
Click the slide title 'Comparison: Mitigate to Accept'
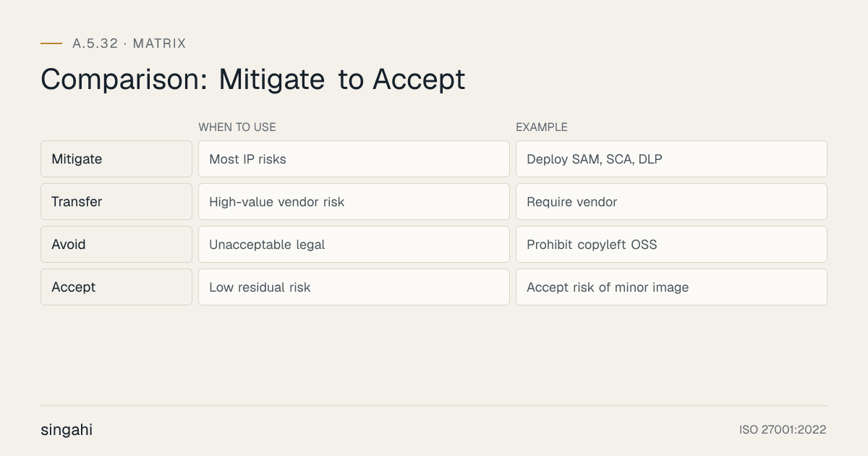[x=252, y=80]
